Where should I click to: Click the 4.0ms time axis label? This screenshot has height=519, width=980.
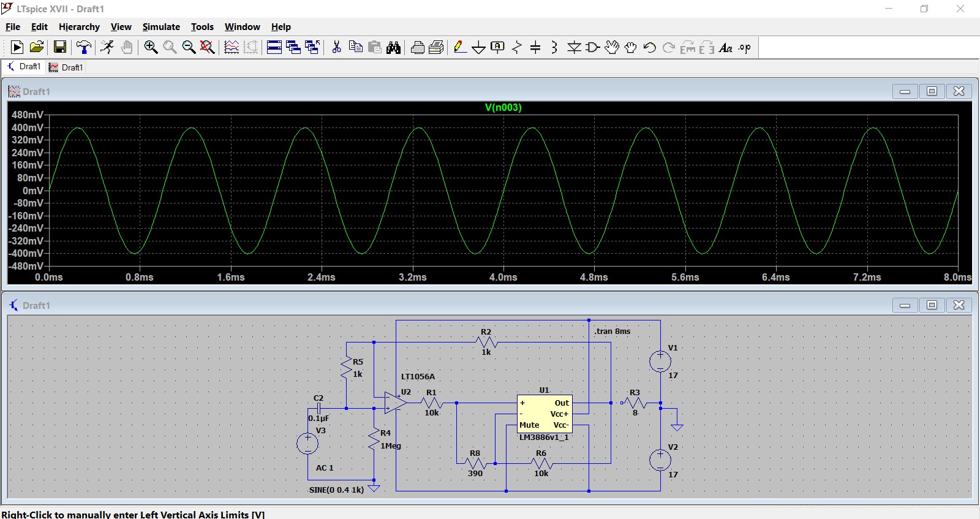[x=503, y=278]
